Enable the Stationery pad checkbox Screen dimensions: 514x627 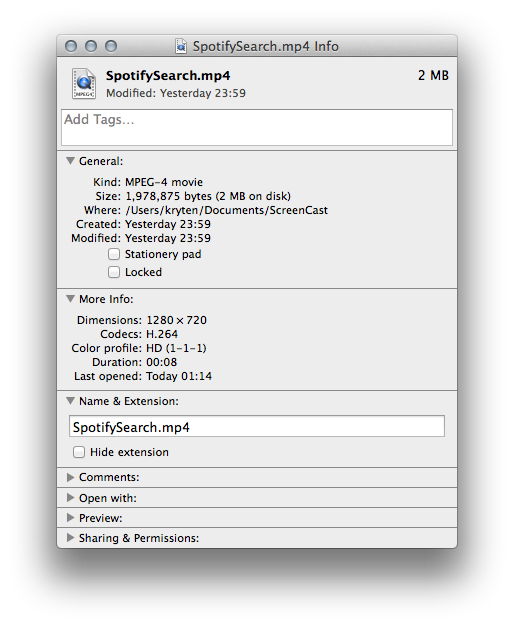coord(114,254)
